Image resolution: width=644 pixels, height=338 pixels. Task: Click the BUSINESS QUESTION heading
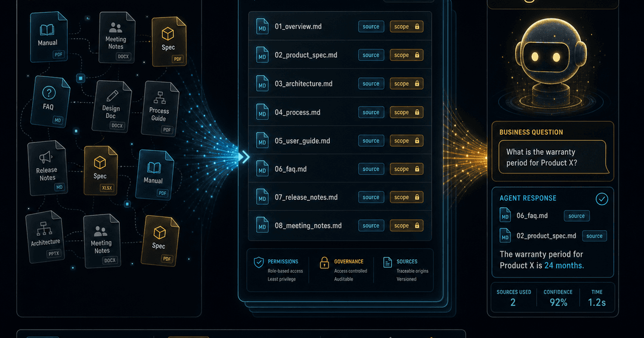531,132
